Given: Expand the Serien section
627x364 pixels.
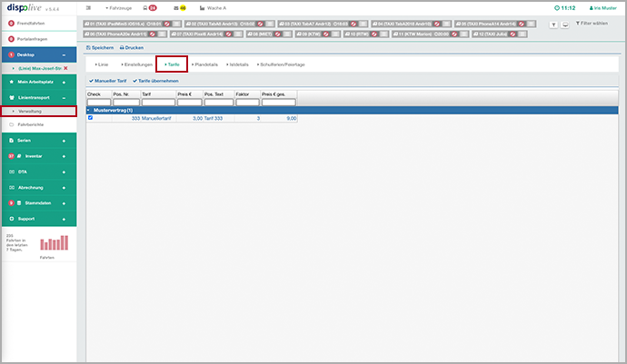Looking at the screenshot, I should tap(64, 141).
